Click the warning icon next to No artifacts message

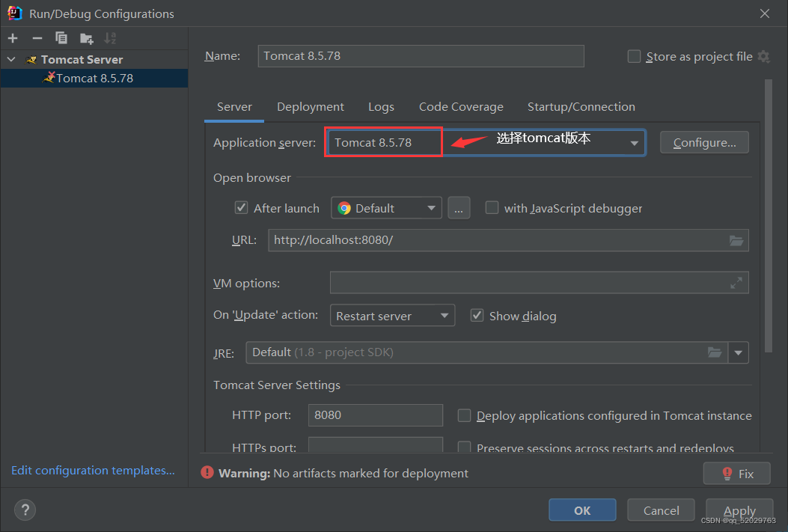(207, 472)
